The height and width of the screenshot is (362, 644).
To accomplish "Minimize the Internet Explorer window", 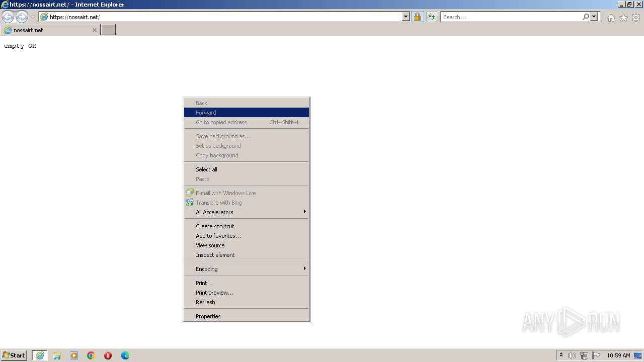I will (x=621, y=5).
